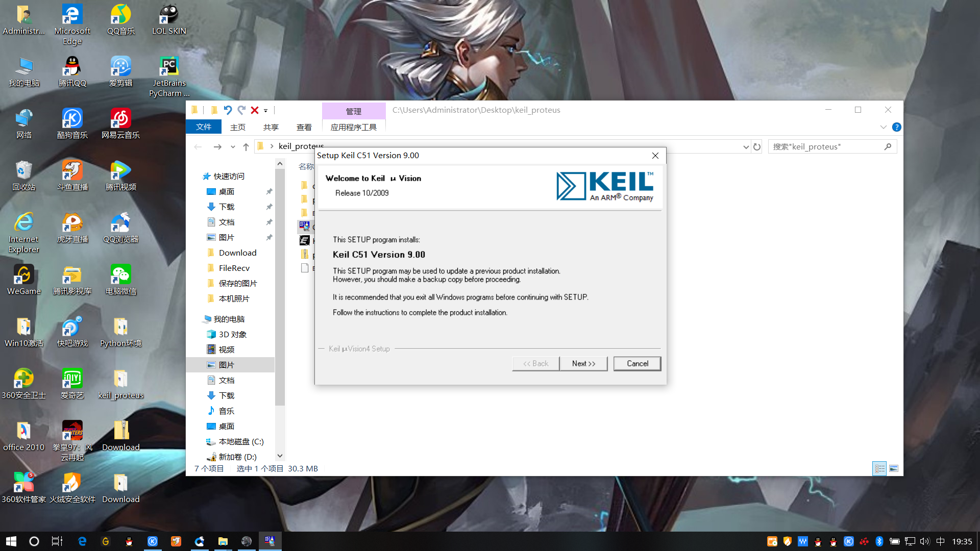Open the 查看 ribbon tab
Image resolution: width=980 pixels, height=551 pixels.
click(x=304, y=127)
